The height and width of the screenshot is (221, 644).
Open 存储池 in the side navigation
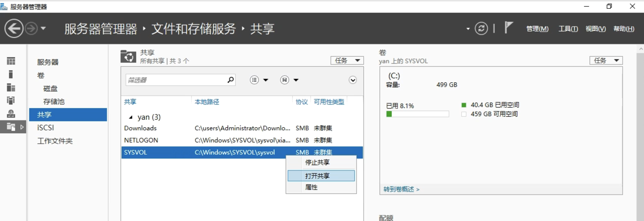pyautogui.click(x=54, y=102)
